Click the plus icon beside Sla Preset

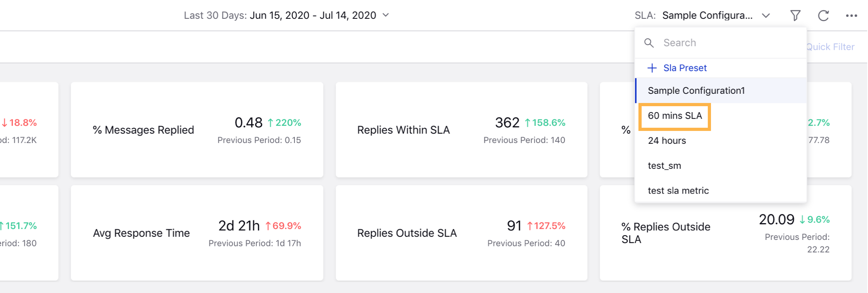pyautogui.click(x=652, y=68)
